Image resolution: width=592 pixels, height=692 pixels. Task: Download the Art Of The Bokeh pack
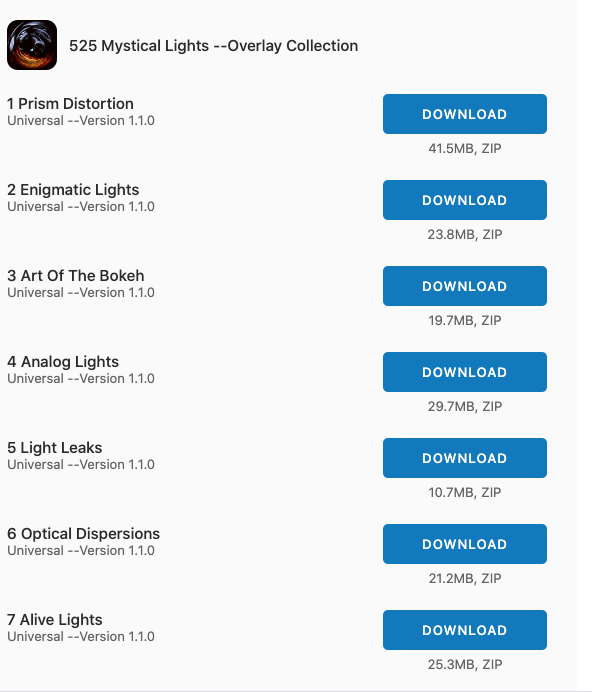tap(464, 286)
